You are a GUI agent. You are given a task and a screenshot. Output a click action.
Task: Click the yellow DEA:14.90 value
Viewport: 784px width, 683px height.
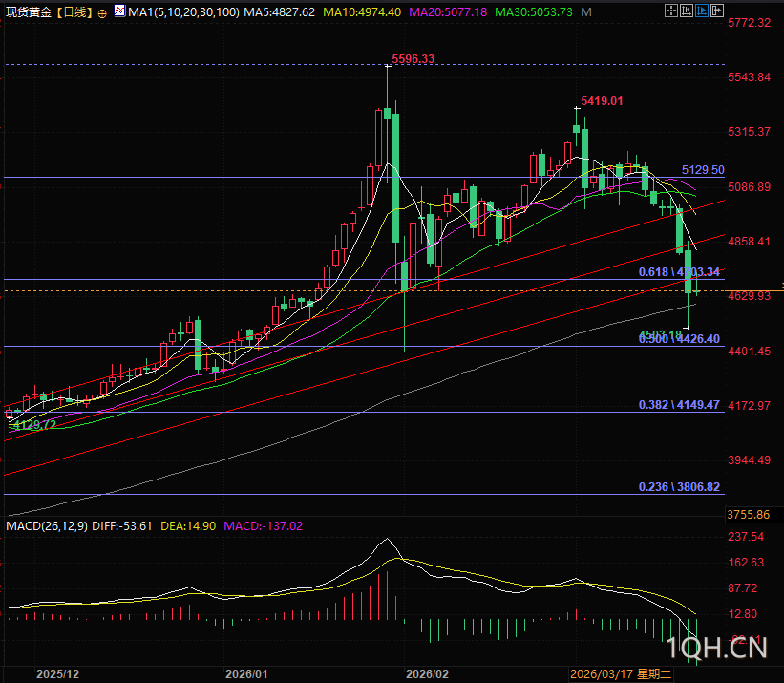pyautogui.click(x=188, y=526)
